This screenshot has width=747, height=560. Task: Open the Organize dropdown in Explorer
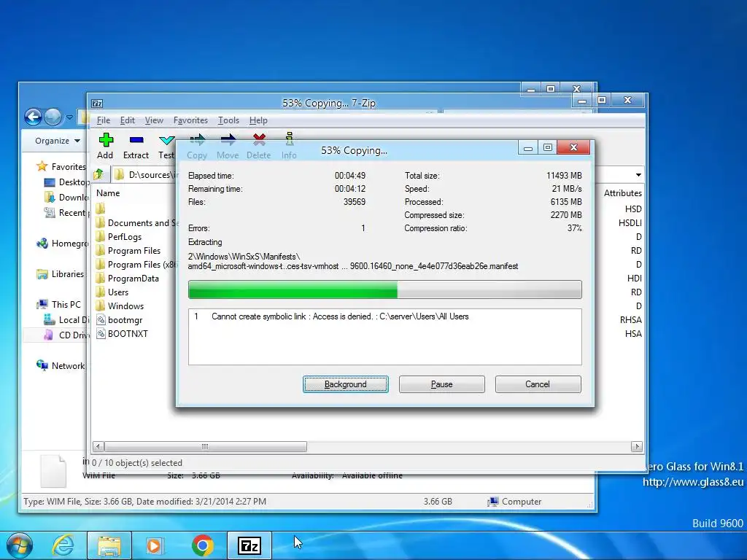coord(57,141)
